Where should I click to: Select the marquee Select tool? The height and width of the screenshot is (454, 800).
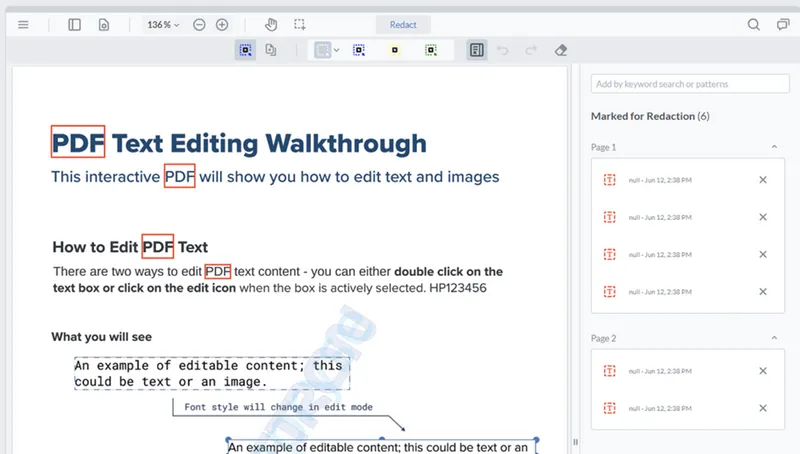point(299,24)
